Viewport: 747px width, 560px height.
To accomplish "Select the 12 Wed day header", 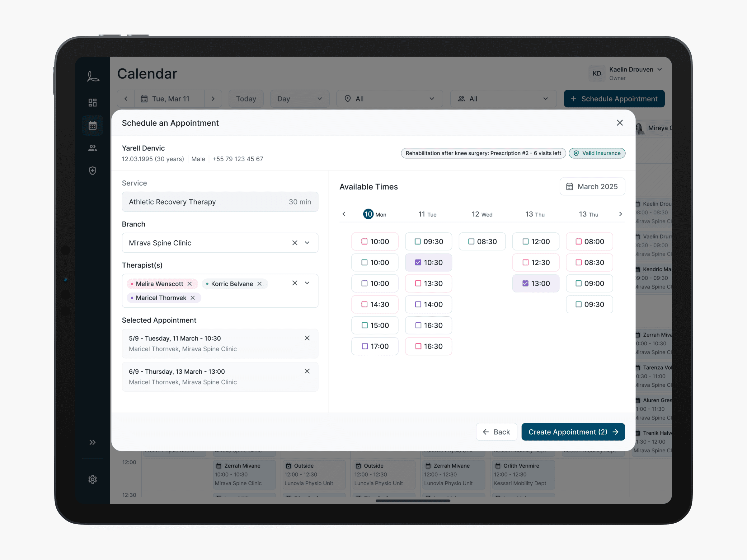I will coord(482,214).
